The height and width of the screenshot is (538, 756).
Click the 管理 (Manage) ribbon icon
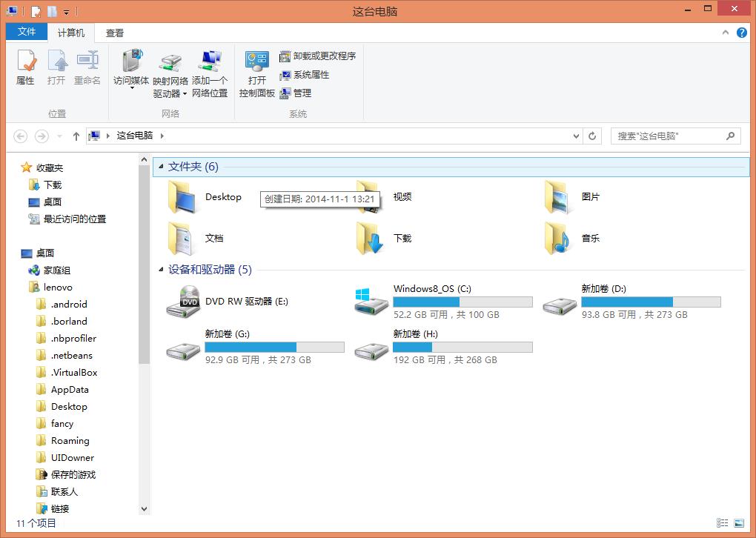coord(299,93)
